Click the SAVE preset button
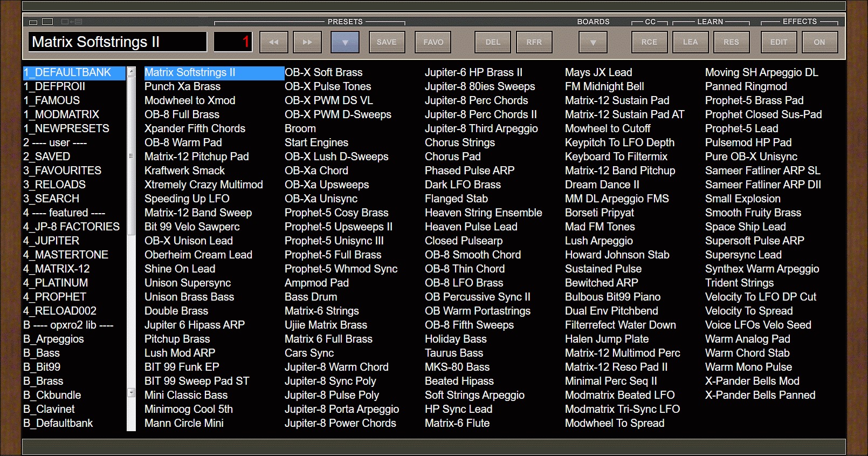Screen dimensions: 868x456 coord(387,42)
